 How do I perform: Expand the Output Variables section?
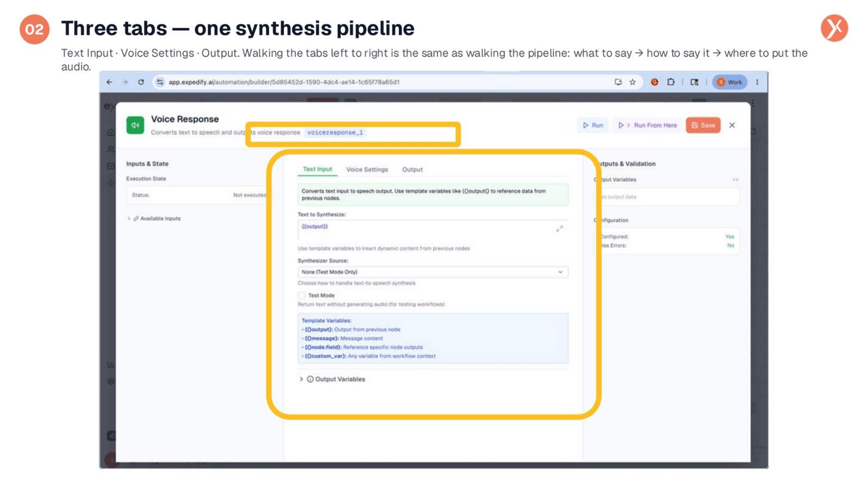point(333,379)
